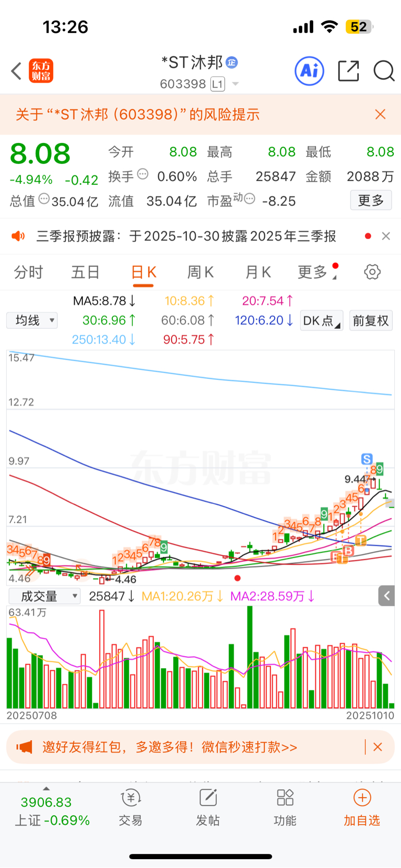Tap the cellular signal bars icon
Viewport: 401px width, 868px height.
coord(303,27)
